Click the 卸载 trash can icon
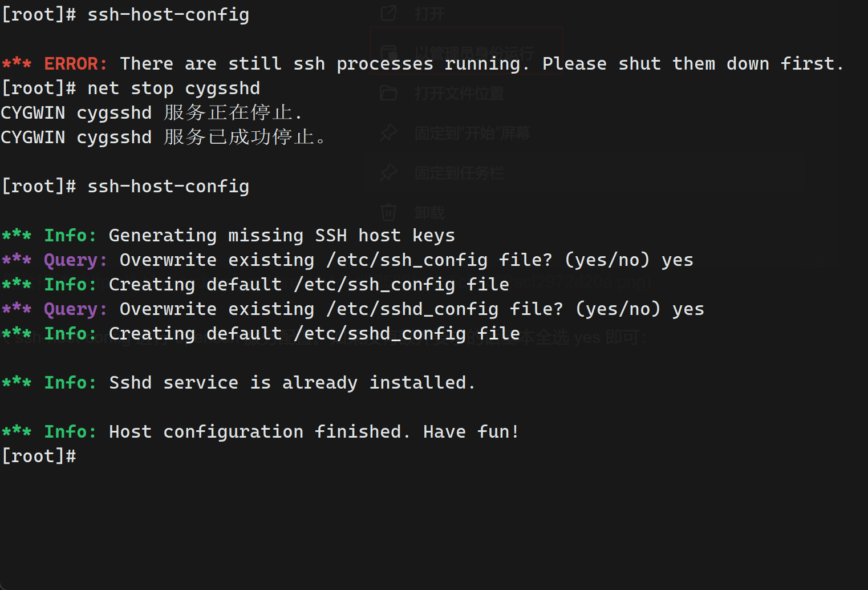This screenshot has height=590, width=868. pyautogui.click(x=388, y=212)
